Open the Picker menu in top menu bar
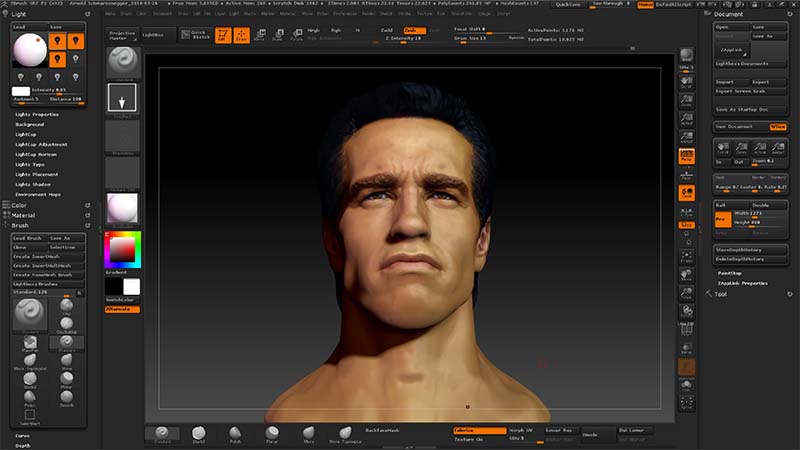The height and width of the screenshot is (450, 800). click(322, 14)
